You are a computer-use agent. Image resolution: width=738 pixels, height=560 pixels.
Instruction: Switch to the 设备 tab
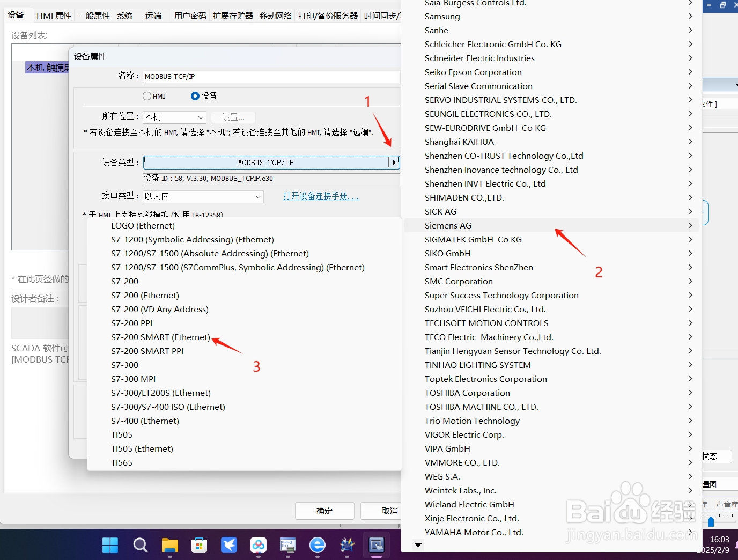tap(16, 15)
